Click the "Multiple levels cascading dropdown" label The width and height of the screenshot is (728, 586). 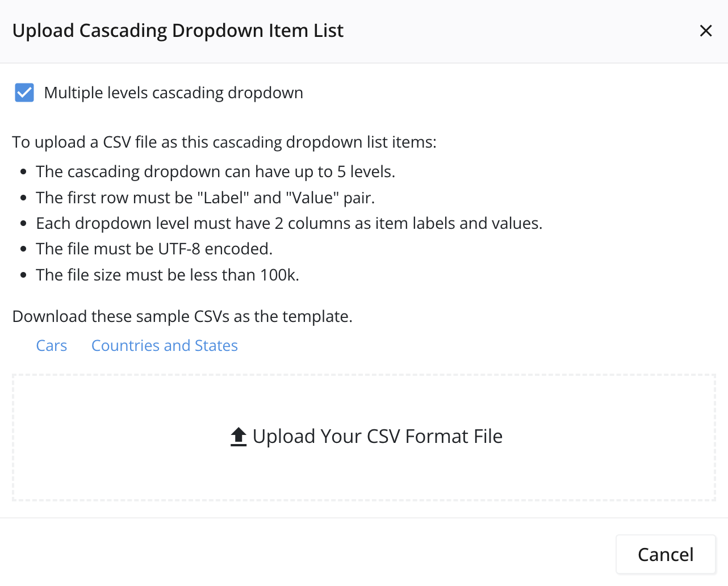173,93
